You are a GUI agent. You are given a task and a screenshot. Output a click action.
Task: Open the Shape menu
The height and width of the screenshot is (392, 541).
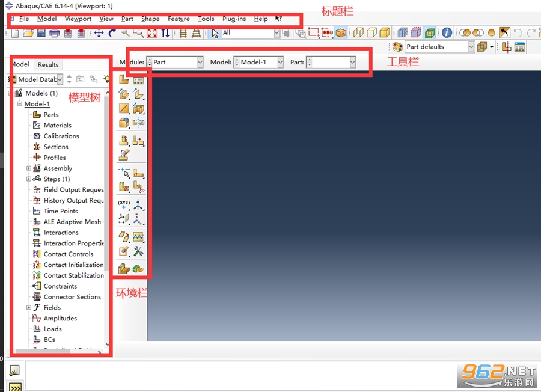click(150, 19)
